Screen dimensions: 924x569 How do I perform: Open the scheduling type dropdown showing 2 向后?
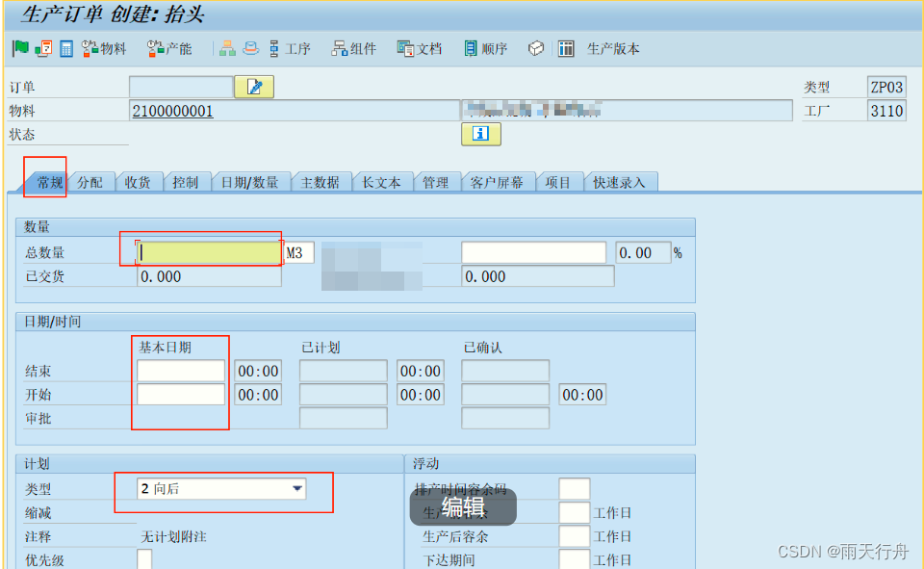point(296,488)
